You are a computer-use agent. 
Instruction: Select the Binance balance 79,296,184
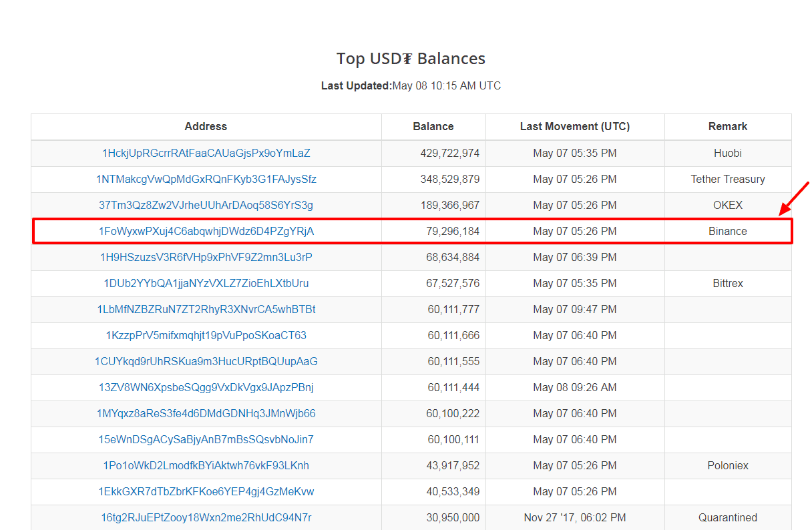click(x=453, y=232)
